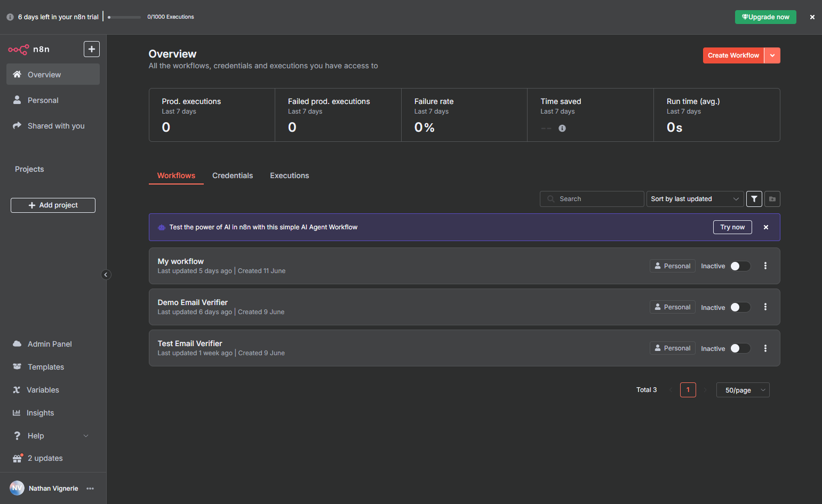Click the Upgrade now button
This screenshot has width=822, height=504.
(x=765, y=17)
